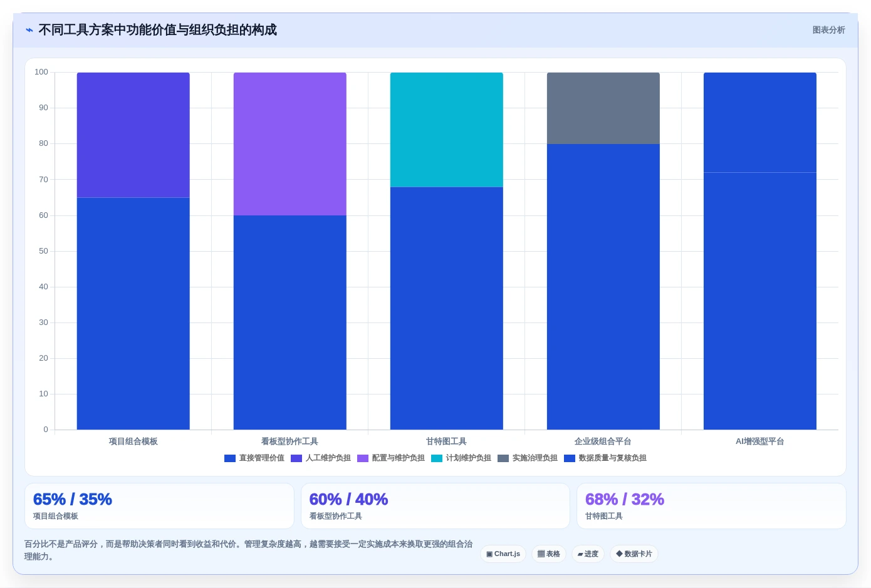
Task: Click the 数据卡片 tag chip
Action: pos(634,554)
